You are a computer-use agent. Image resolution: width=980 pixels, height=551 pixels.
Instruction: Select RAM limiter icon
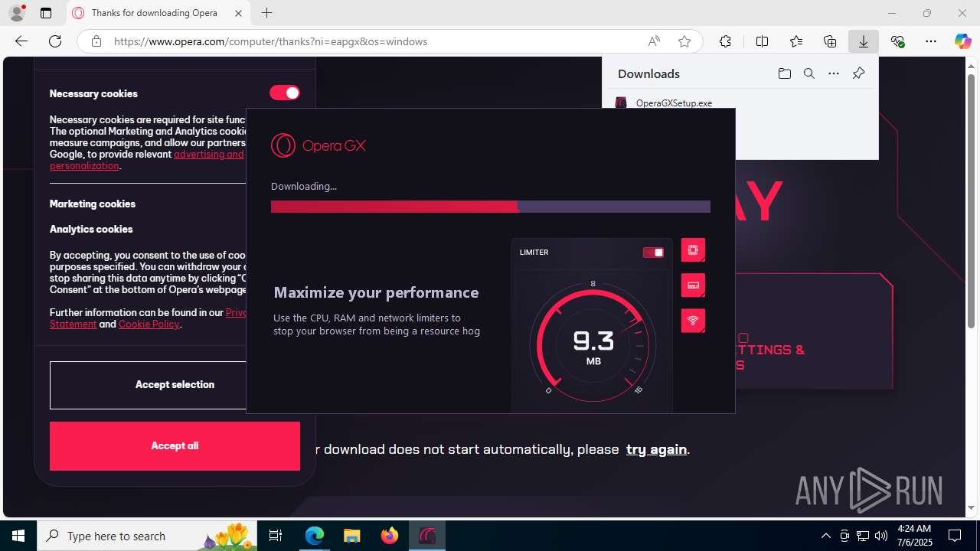click(x=693, y=285)
